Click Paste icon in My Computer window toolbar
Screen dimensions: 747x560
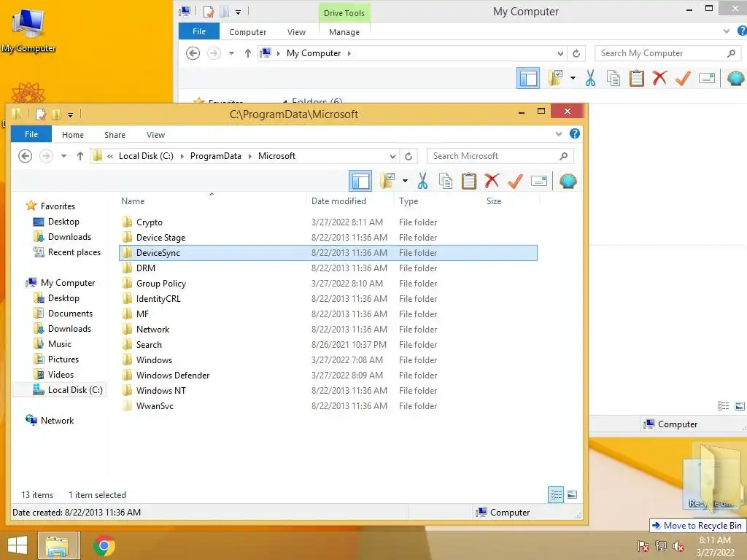[x=636, y=78]
